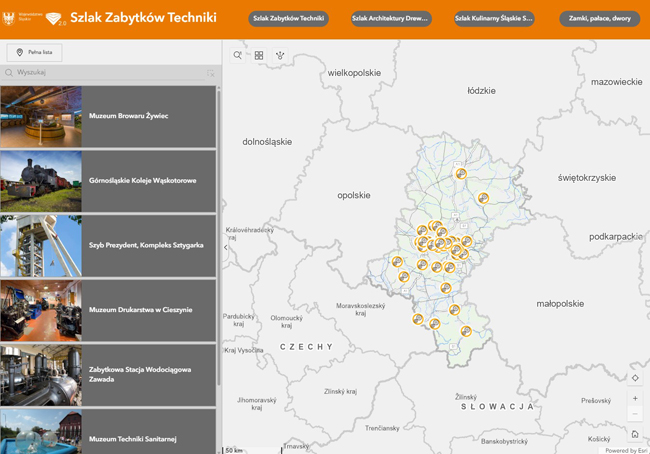This screenshot has height=454, width=650.
Task: Switch to Zamki, pałace, dwory tab
Action: click(599, 18)
